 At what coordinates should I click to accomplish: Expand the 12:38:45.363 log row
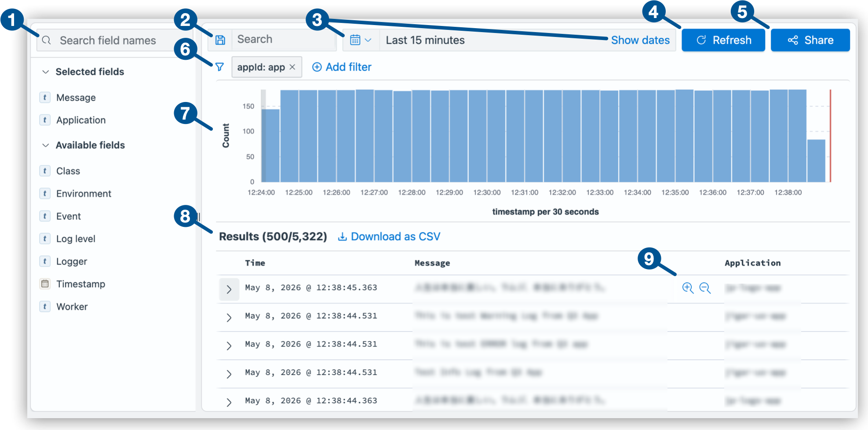pyautogui.click(x=229, y=289)
